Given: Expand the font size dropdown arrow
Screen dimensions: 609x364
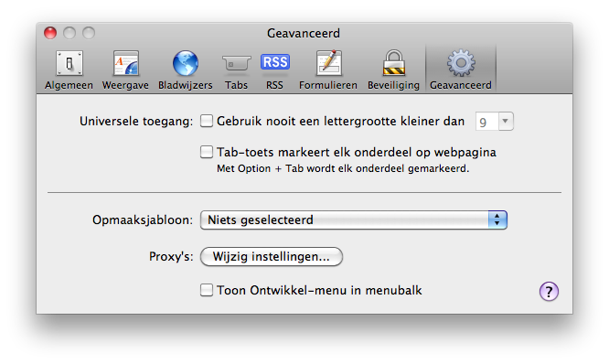Looking at the screenshot, I should 506,122.
